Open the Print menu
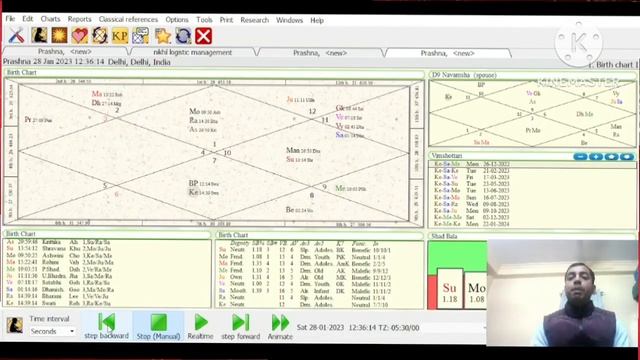640x360 pixels. tap(226, 20)
